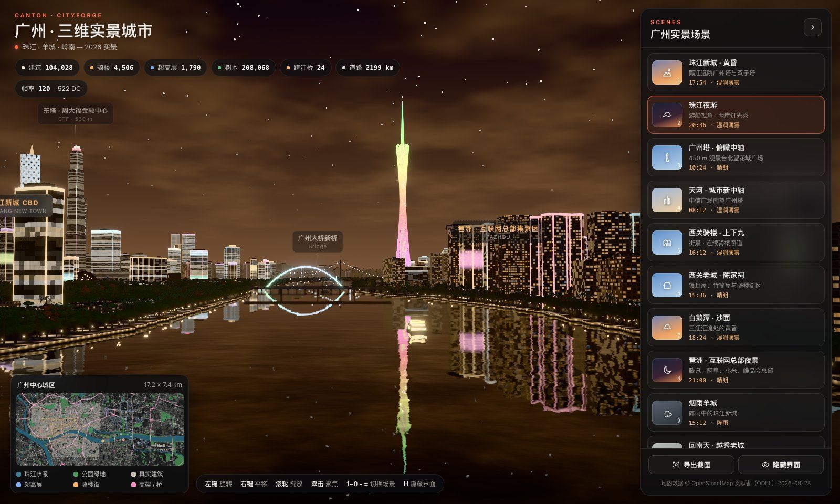Click the 广州大桥新桥 Bridge label
Screen dimensions: 840x504
[318, 241]
